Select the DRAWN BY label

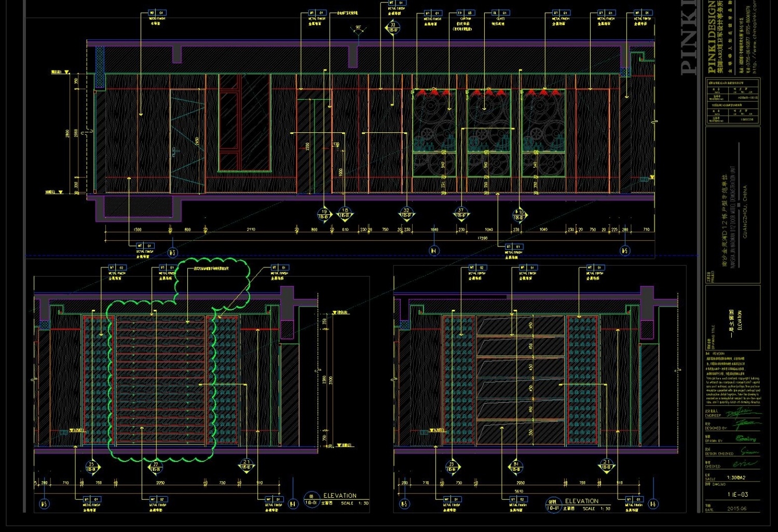point(714,441)
